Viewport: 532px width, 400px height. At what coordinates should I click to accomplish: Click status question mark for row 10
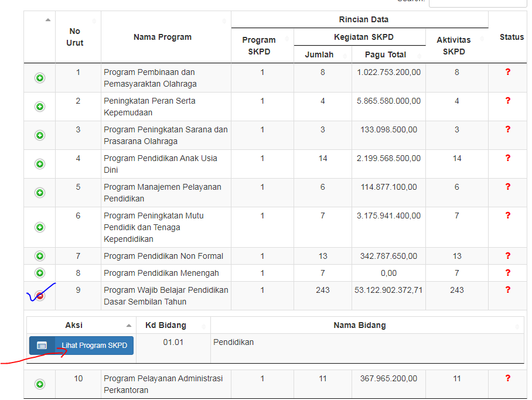[507, 378]
